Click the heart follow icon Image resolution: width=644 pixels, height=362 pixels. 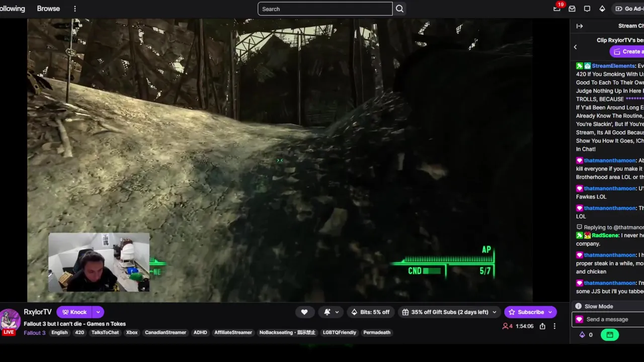click(x=304, y=312)
